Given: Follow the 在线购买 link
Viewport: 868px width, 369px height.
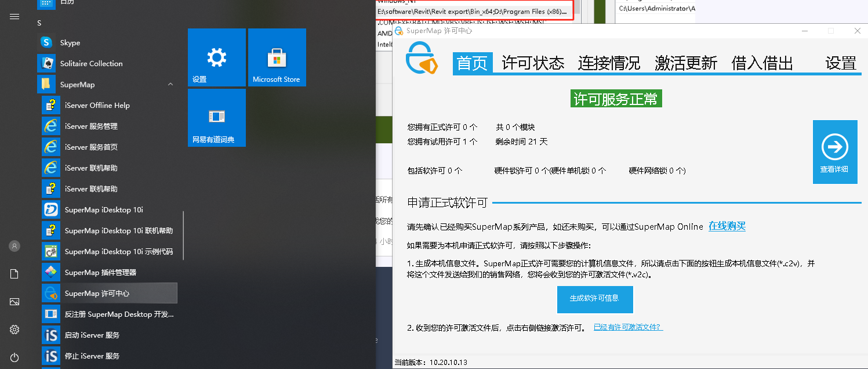Looking at the screenshot, I should pyautogui.click(x=727, y=226).
